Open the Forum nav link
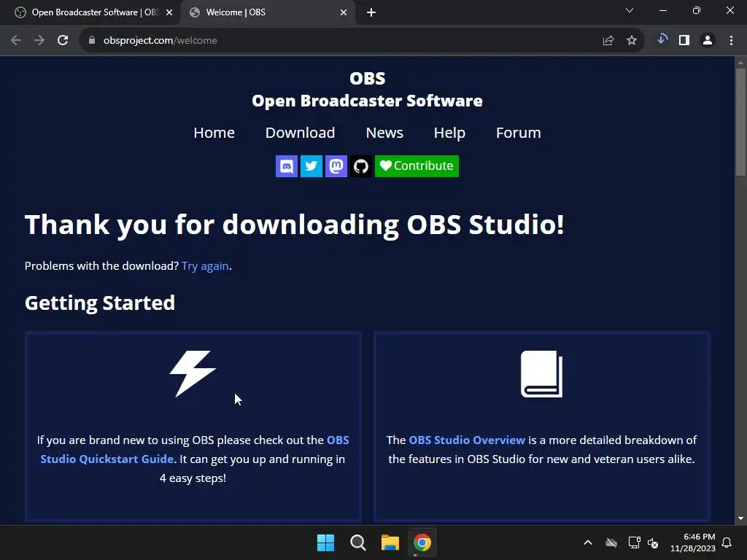Image resolution: width=747 pixels, height=560 pixels. click(519, 133)
